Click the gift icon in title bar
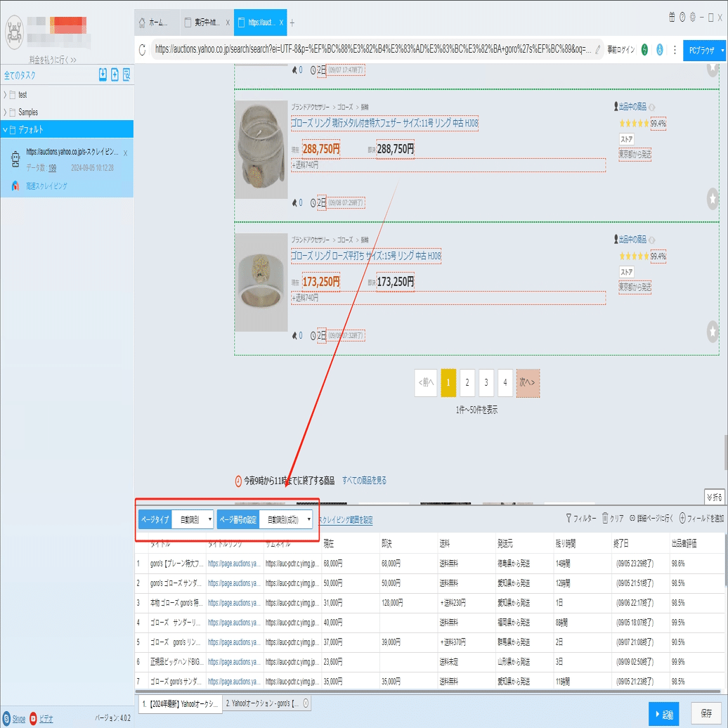Screen dimensions: 728x728 coord(672,17)
